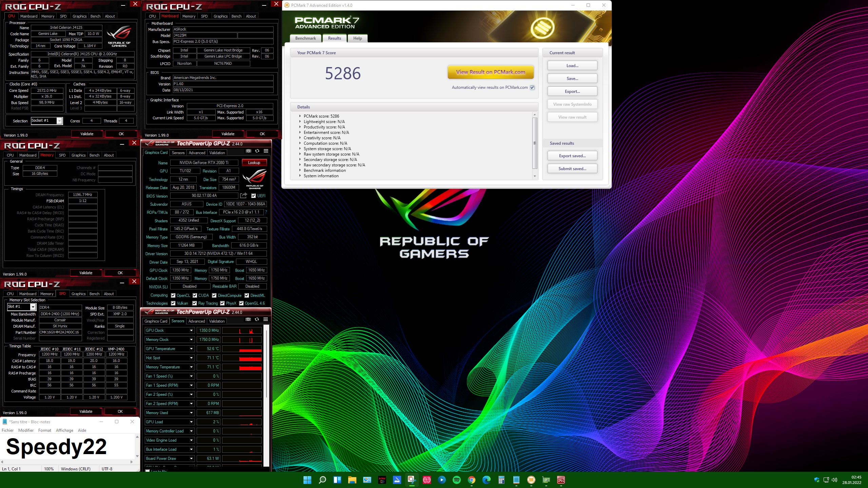Open hamburger menu in GPU-Z Sensors window
The image size is (868, 488).
(265, 320)
